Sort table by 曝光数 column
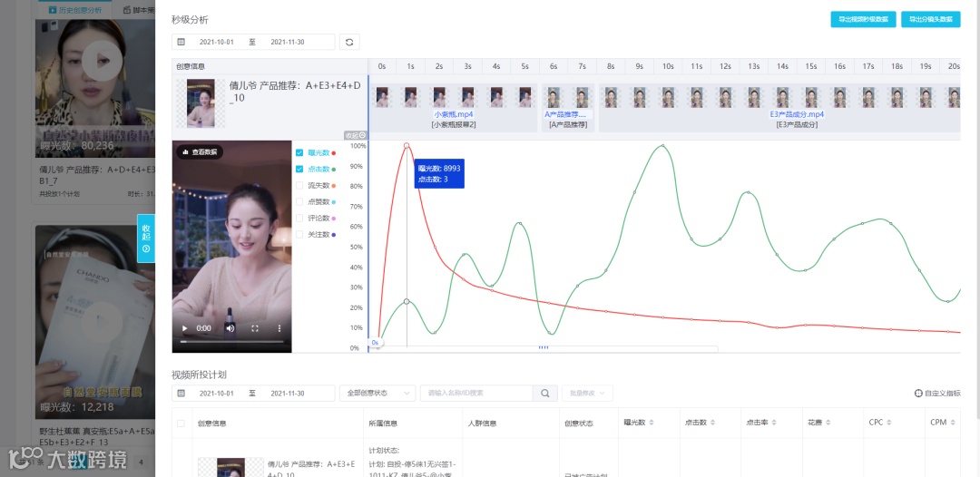Image resolution: width=980 pixels, height=477 pixels. (x=652, y=423)
